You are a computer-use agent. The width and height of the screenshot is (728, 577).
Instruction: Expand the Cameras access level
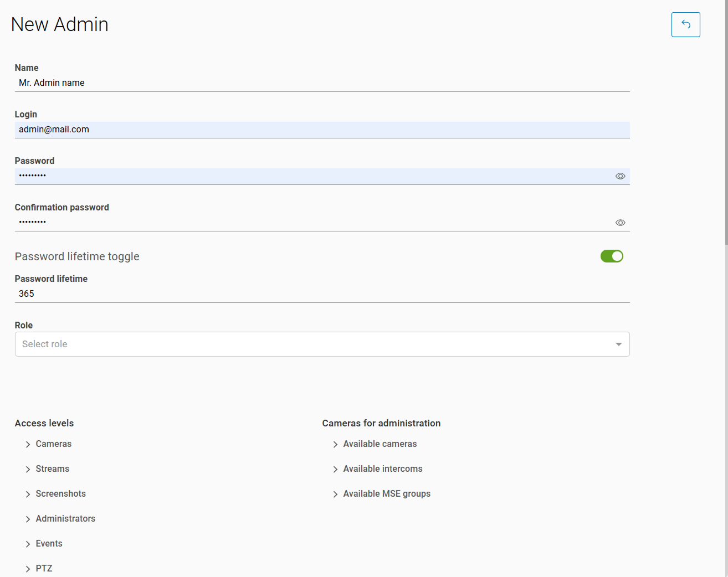[28, 444]
